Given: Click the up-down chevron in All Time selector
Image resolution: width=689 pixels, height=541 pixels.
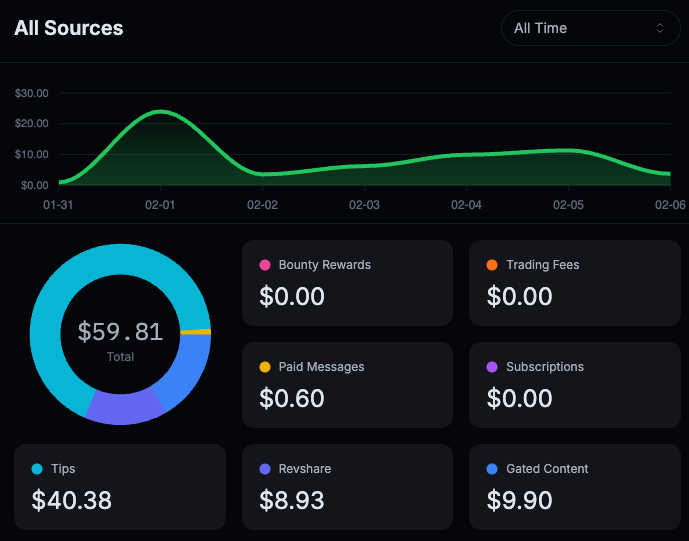Looking at the screenshot, I should pyautogui.click(x=660, y=28).
